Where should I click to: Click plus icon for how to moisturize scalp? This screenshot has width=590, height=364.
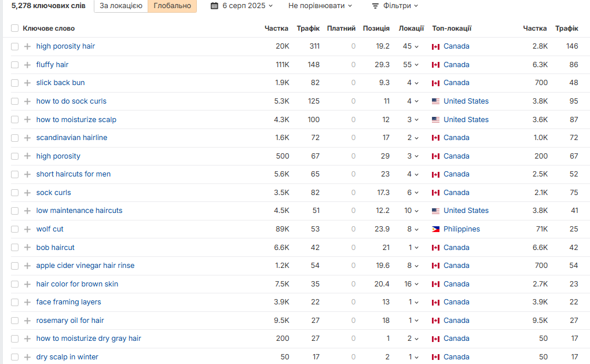point(27,120)
